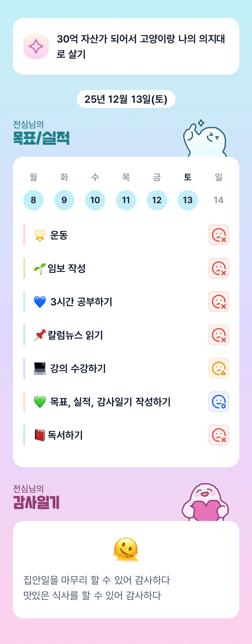Select day 8 in week calendar
This screenshot has height=644, width=252.
[34, 200]
